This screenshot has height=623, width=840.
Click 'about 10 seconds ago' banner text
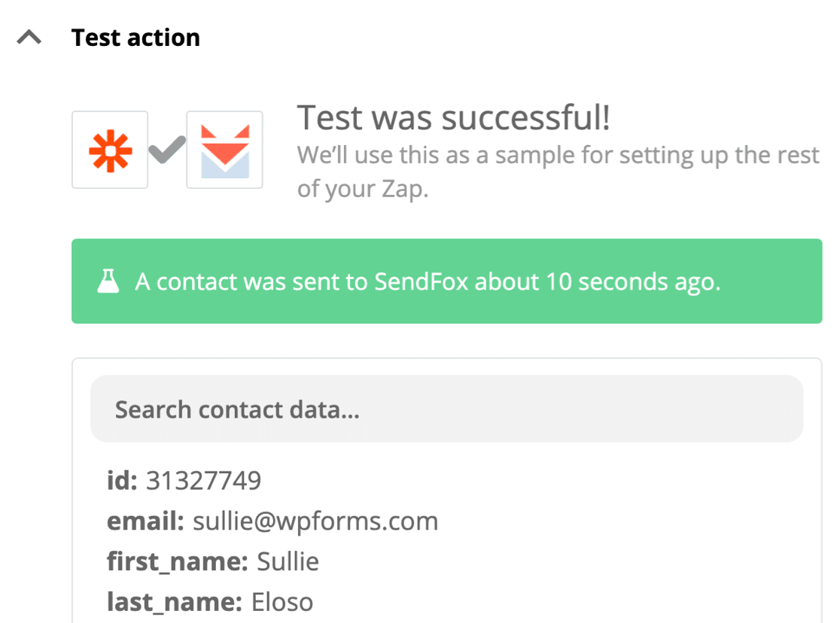pos(598,282)
